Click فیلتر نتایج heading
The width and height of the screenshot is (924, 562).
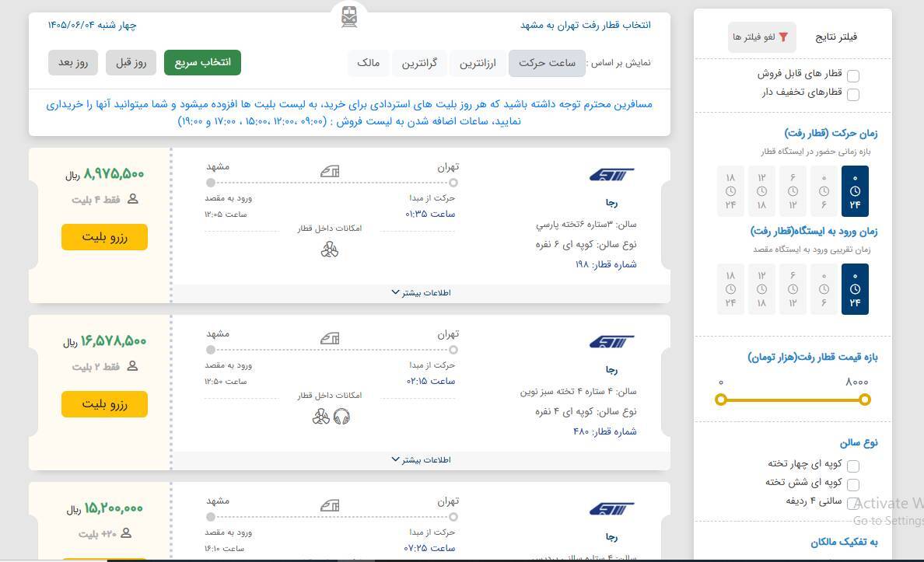(x=836, y=37)
